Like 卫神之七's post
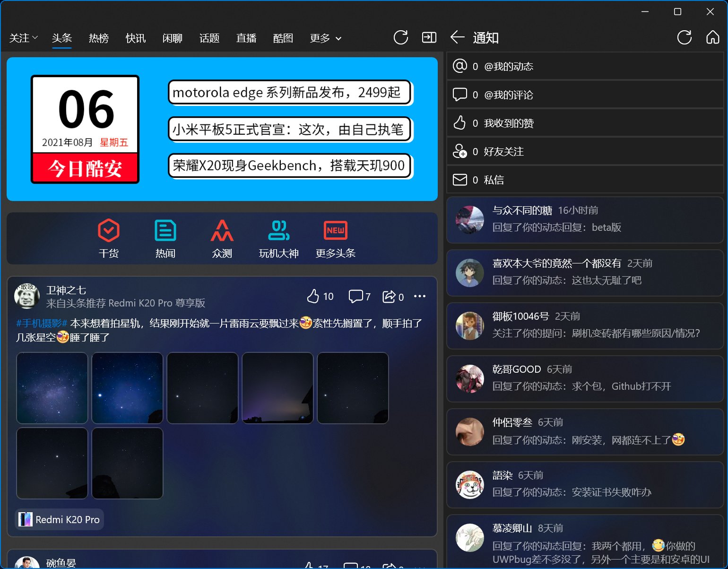Image resolution: width=728 pixels, height=569 pixels. (x=320, y=296)
